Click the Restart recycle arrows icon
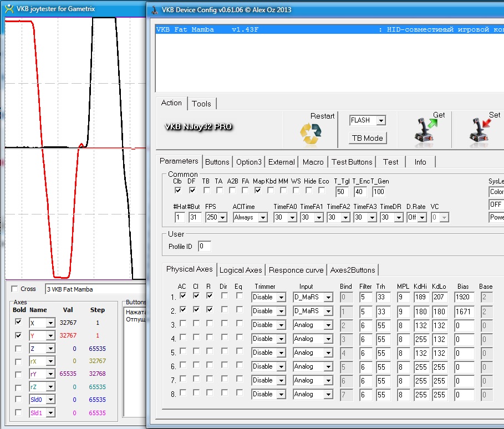This screenshot has height=429, width=504. tap(310, 134)
